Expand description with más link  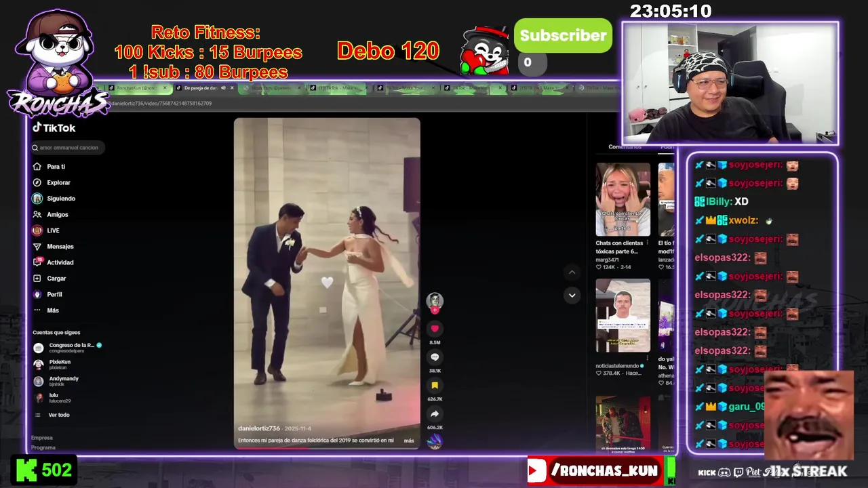409,441
